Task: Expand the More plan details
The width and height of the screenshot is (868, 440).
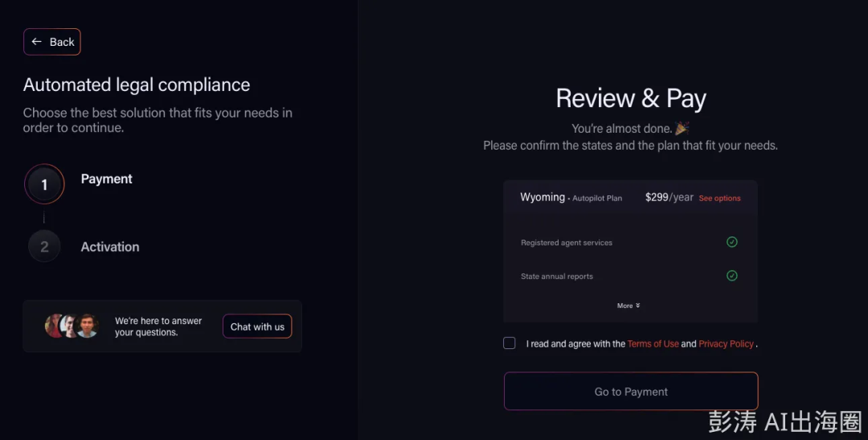Action: [628, 306]
